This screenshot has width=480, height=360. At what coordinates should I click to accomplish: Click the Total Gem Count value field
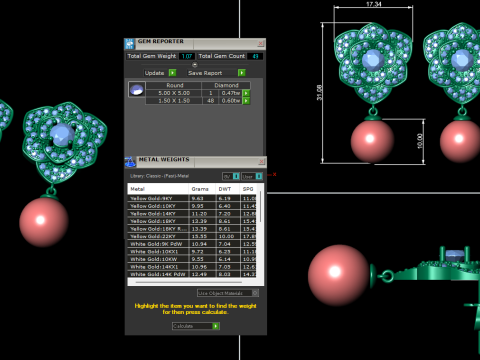click(x=255, y=56)
